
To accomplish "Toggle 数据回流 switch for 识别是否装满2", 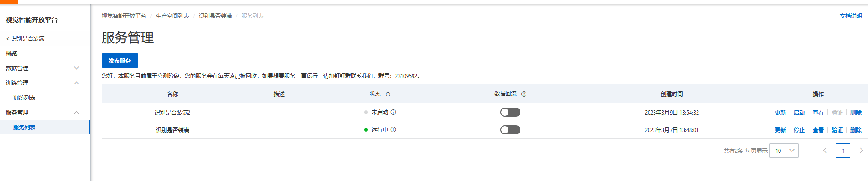I will pyautogui.click(x=510, y=112).
